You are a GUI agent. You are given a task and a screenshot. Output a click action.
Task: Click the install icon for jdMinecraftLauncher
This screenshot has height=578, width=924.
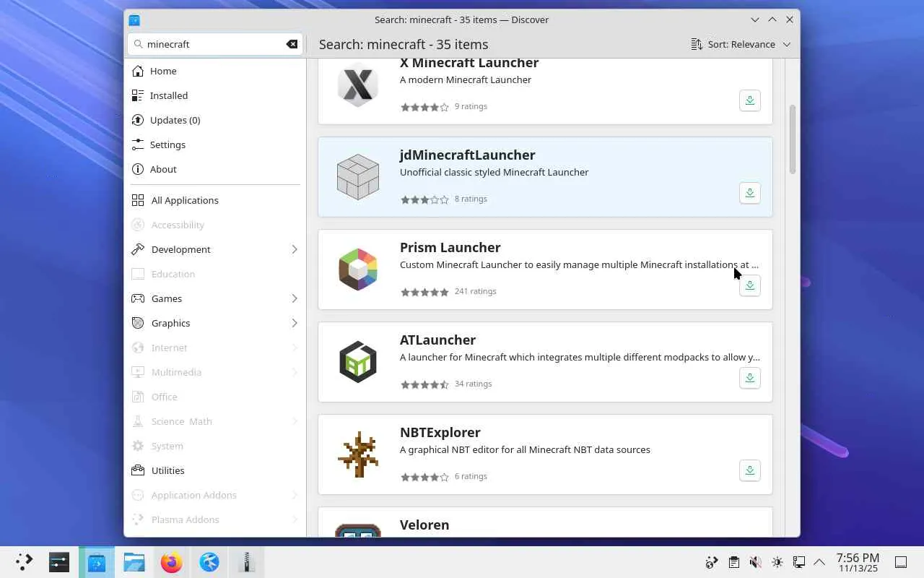[x=750, y=193]
